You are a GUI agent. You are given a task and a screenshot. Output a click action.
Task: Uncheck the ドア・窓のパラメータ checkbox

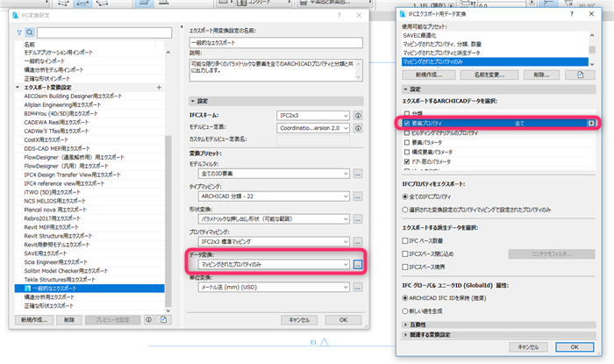407,161
